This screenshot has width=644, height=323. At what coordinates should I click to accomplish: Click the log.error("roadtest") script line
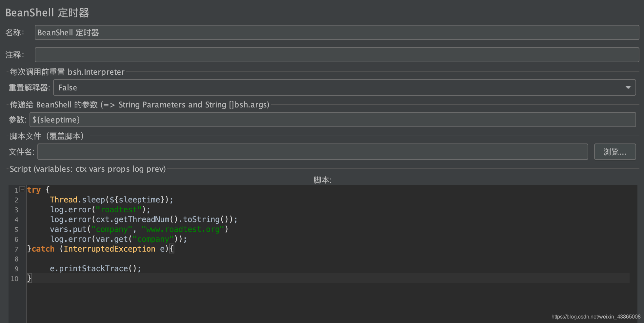pyautogui.click(x=100, y=209)
